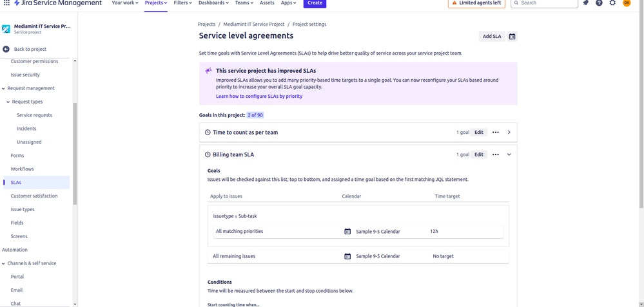
Task: Click the SLA calendars icon beside Add SLA
Action: tap(512, 37)
